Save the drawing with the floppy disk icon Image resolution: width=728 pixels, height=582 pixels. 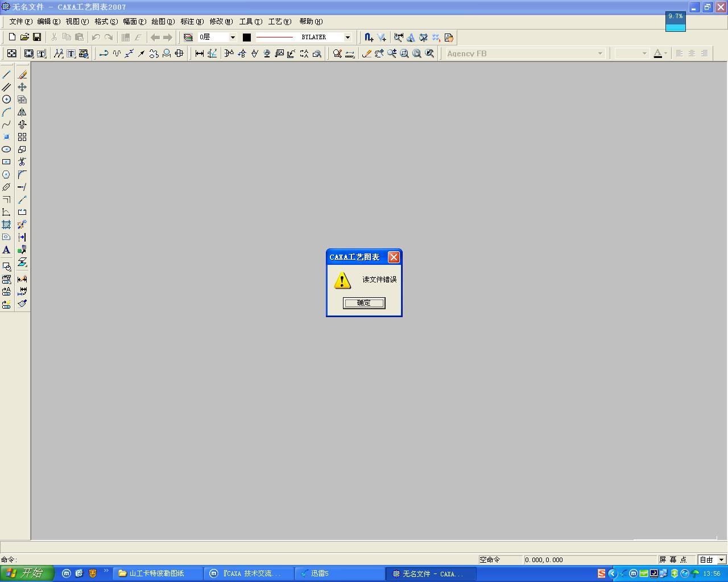tap(37, 38)
